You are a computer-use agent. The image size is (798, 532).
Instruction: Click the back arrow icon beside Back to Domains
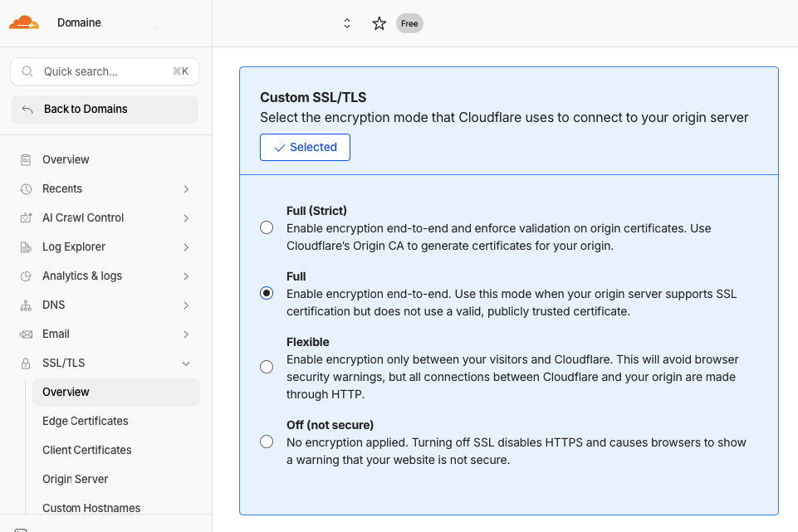[27, 110]
